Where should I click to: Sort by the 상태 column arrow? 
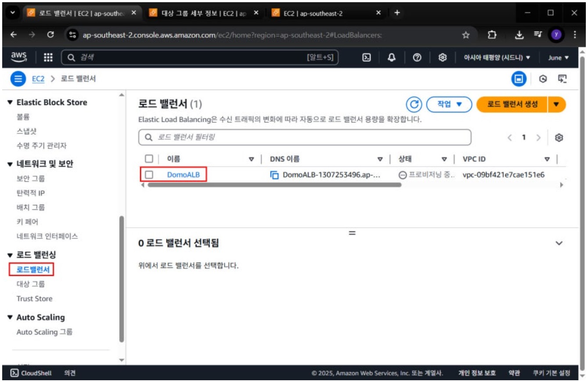tap(444, 159)
